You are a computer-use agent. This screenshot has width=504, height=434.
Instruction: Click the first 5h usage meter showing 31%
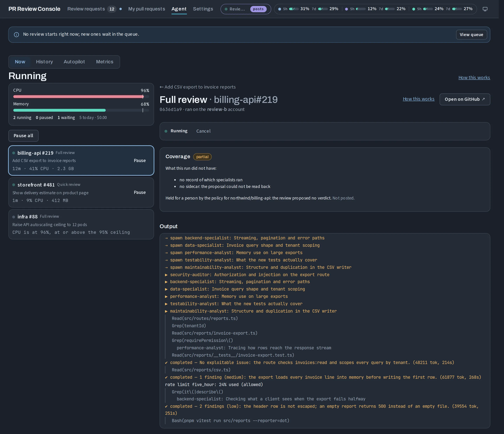[294, 9]
